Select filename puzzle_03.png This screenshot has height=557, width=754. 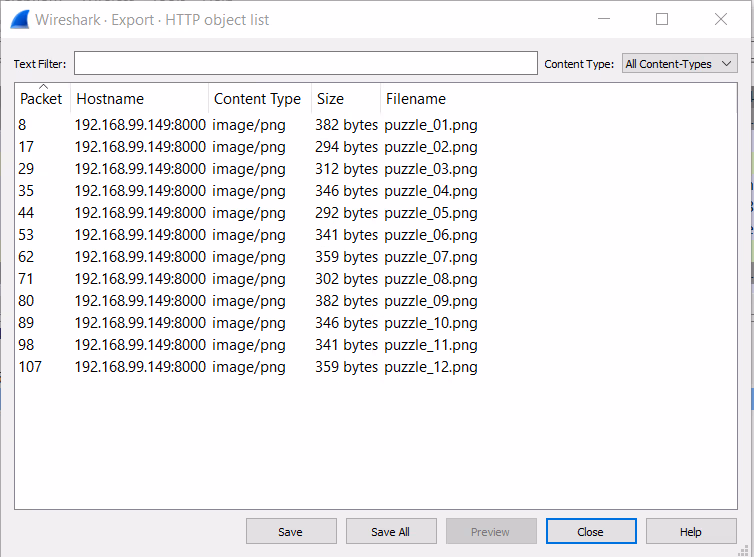pyautogui.click(x=431, y=169)
